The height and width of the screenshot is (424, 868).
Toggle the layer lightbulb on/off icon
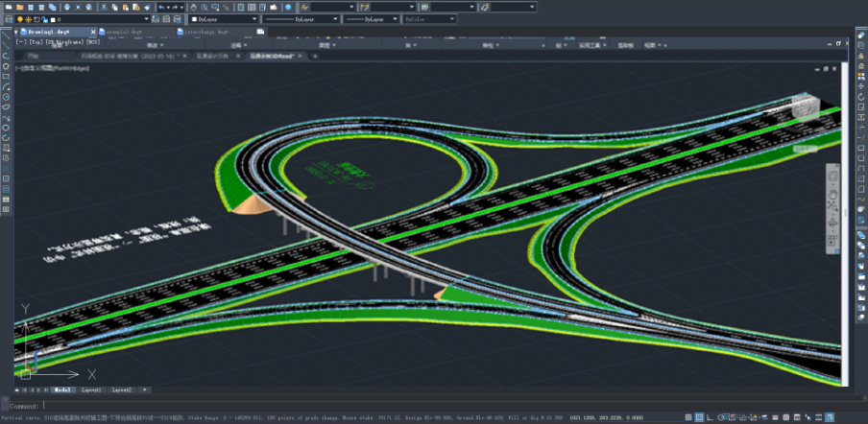click(x=19, y=19)
